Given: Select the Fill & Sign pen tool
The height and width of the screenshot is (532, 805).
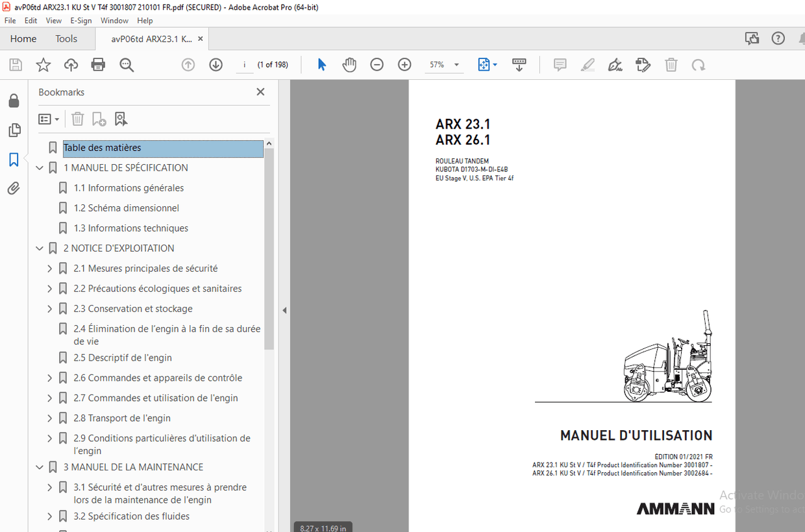Looking at the screenshot, I should (615, 64).
